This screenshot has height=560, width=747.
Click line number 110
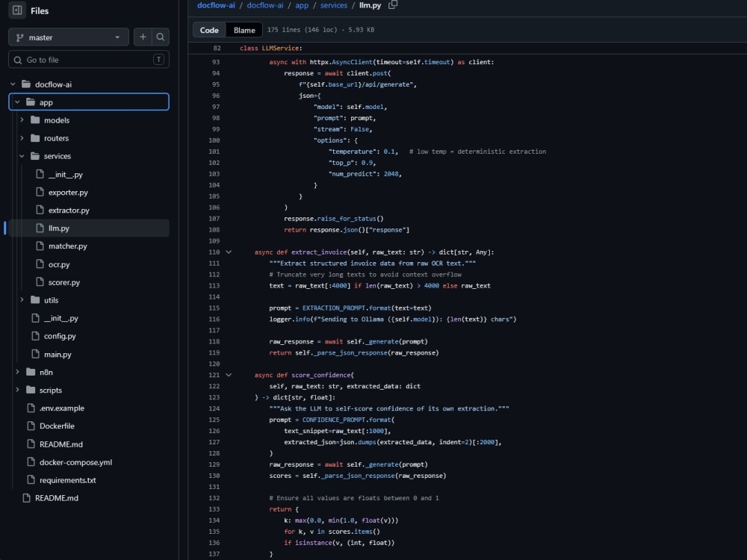[214, 252]
